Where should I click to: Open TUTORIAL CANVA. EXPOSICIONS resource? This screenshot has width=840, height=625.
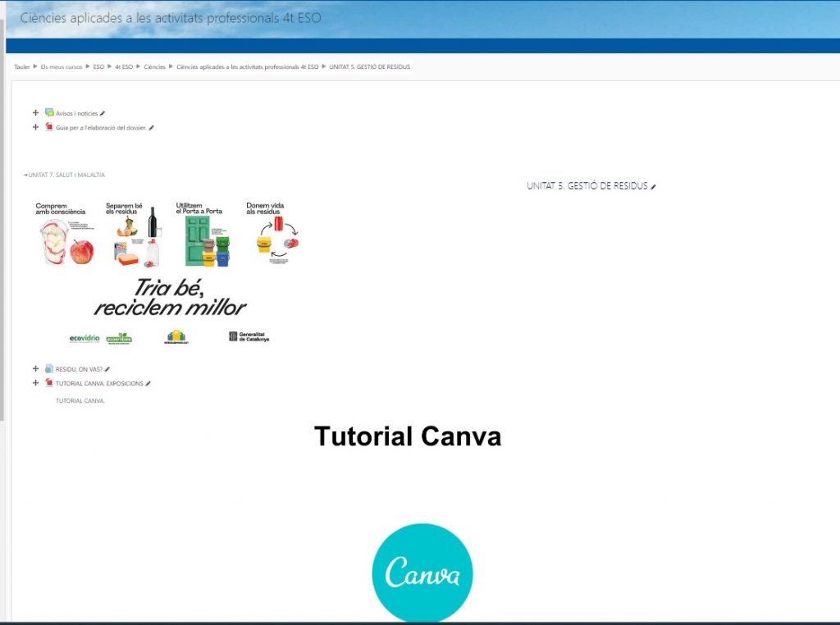pyautogui.click(x=98, y=384)
